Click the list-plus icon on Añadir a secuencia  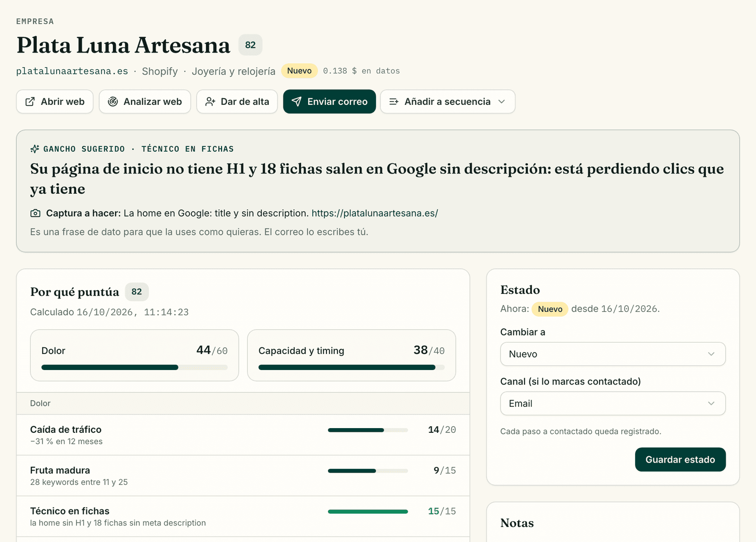394,102
